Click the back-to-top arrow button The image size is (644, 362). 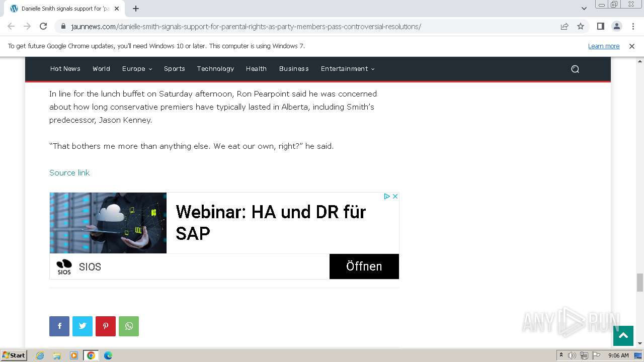(623, 336)
